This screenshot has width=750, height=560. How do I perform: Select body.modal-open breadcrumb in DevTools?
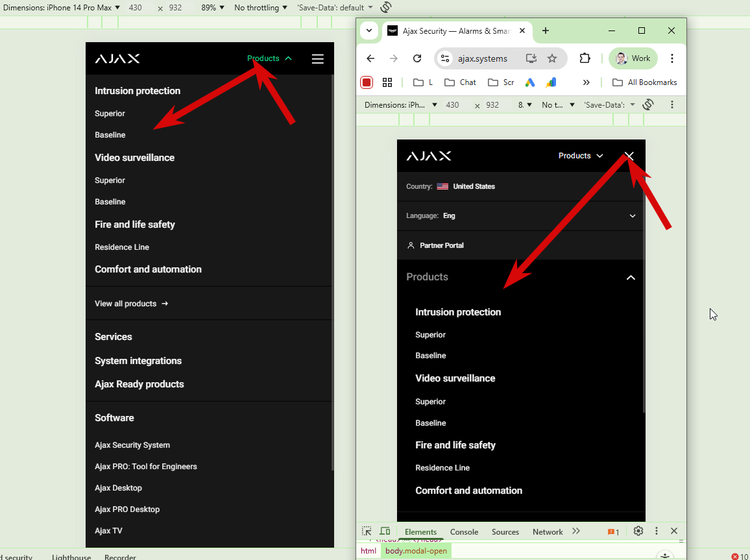416,551
